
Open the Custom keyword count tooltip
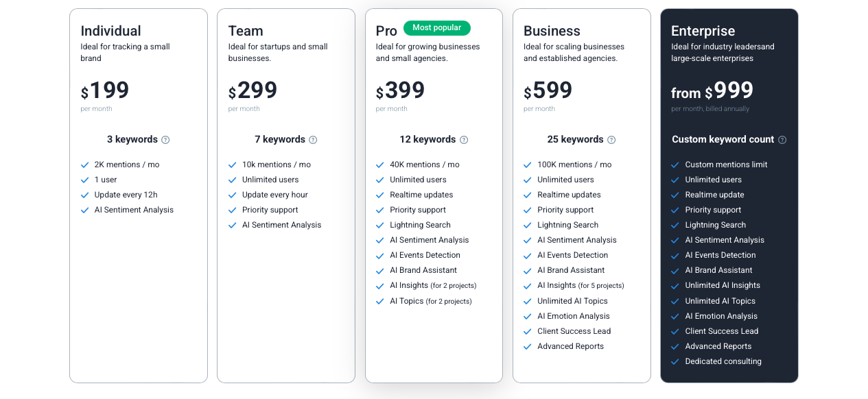[782, 139]
